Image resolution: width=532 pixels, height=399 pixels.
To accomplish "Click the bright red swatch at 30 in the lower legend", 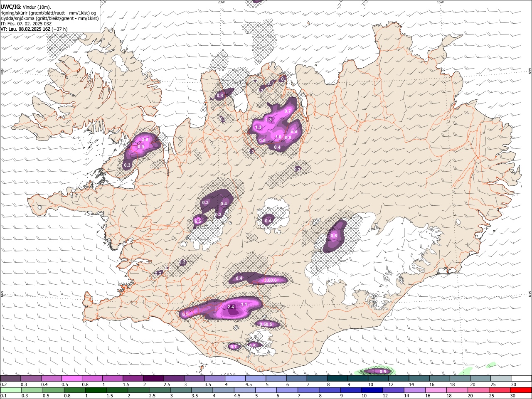I will click(520, 390).
